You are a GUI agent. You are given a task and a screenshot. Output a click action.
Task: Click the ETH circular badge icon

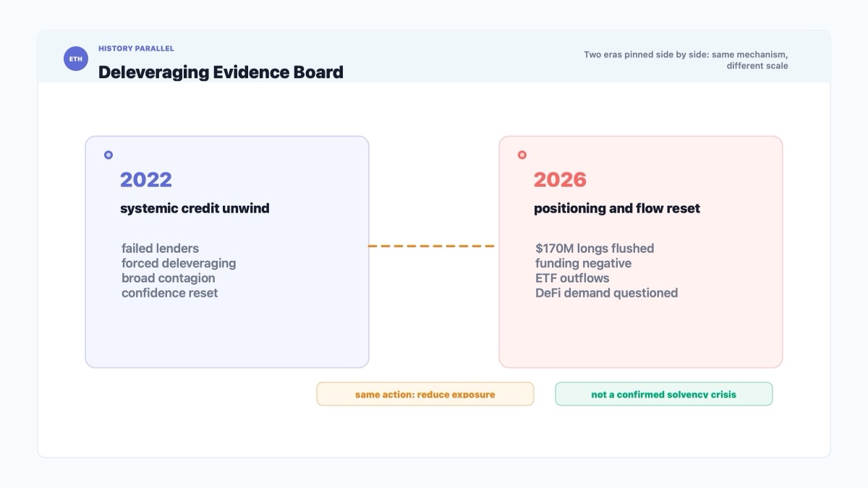click(x=76, y=59)
